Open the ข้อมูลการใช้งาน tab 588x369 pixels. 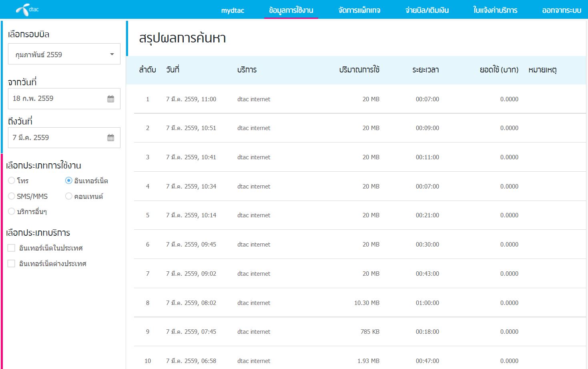click(x=291, y=10)
